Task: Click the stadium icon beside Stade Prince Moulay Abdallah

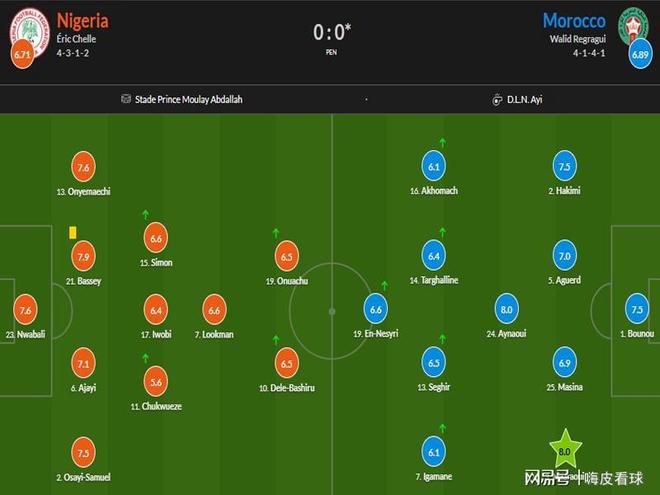Action: (x=126, y=100)
